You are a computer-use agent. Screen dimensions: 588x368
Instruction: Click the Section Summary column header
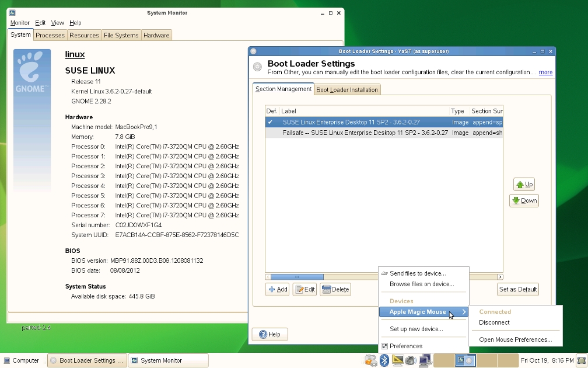487,111
